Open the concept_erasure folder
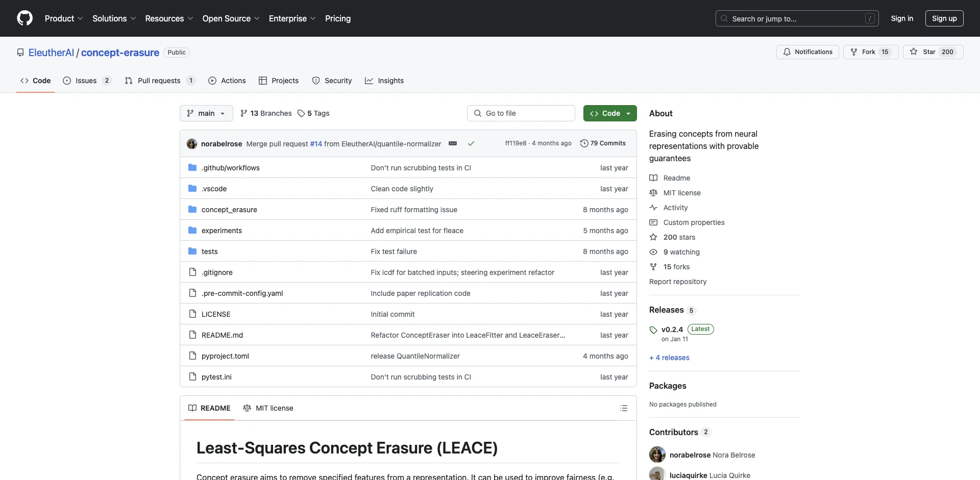This screenshot has width=980, height=480. click(229, 210)
